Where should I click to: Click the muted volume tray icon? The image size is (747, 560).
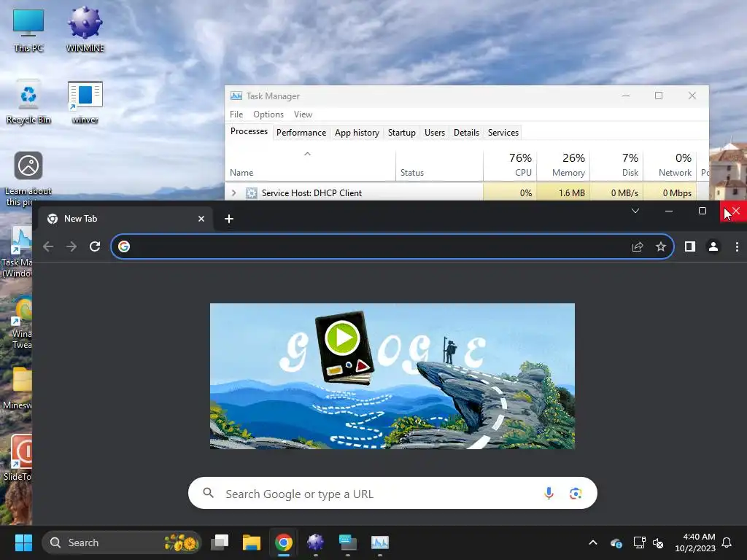(658, 542)
